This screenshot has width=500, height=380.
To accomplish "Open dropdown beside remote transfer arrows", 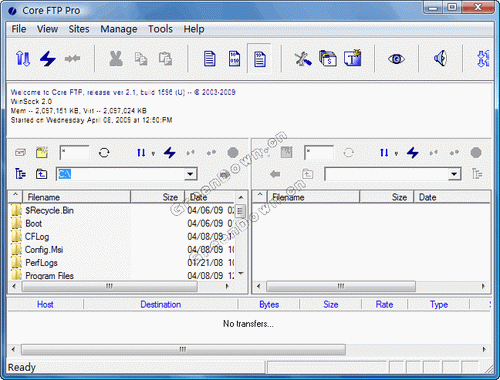I will [x=396, y=154].
